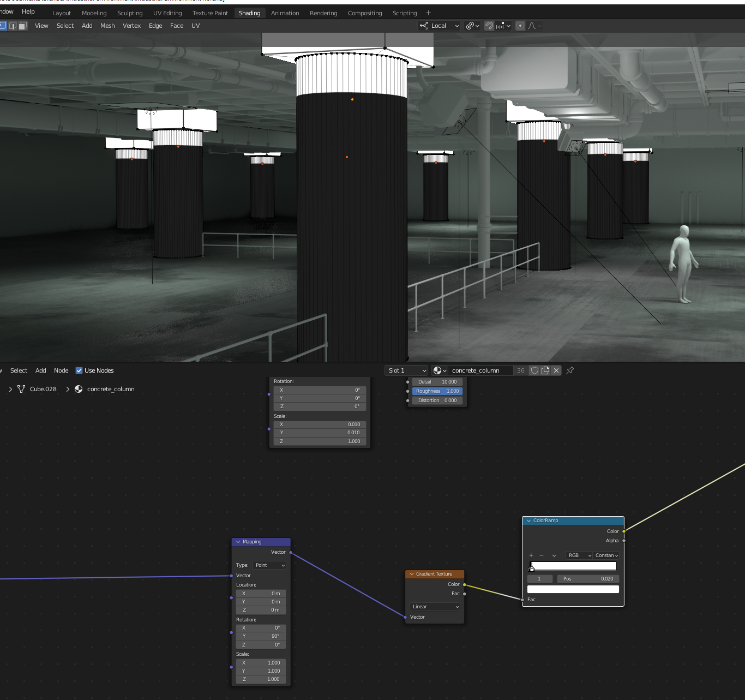This screenshot has width=745, height=700.
Task: Click the ColorRamp Color output socket
Action: (x=624, y=531)
